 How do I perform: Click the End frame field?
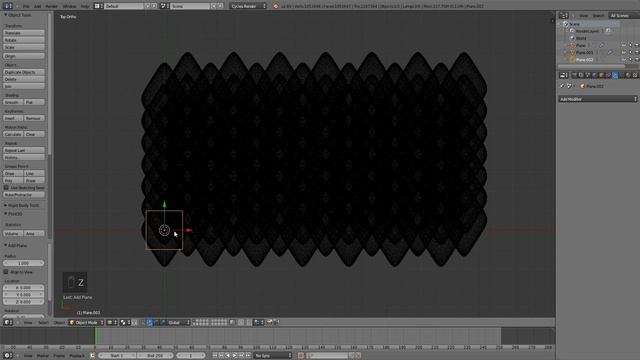[x=156, y=356]
